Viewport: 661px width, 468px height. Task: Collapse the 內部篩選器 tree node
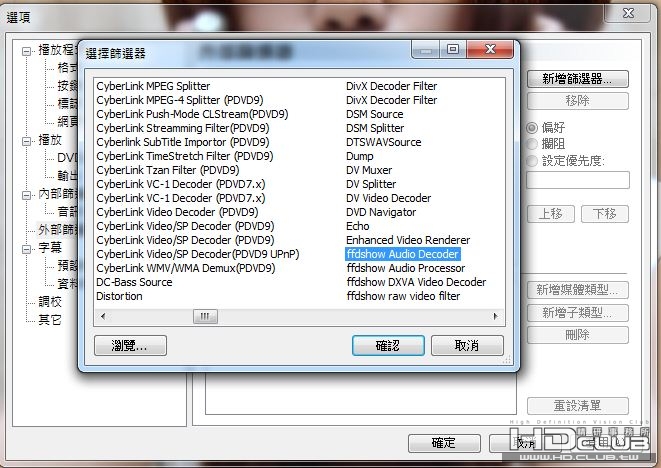tap(27, 194)
